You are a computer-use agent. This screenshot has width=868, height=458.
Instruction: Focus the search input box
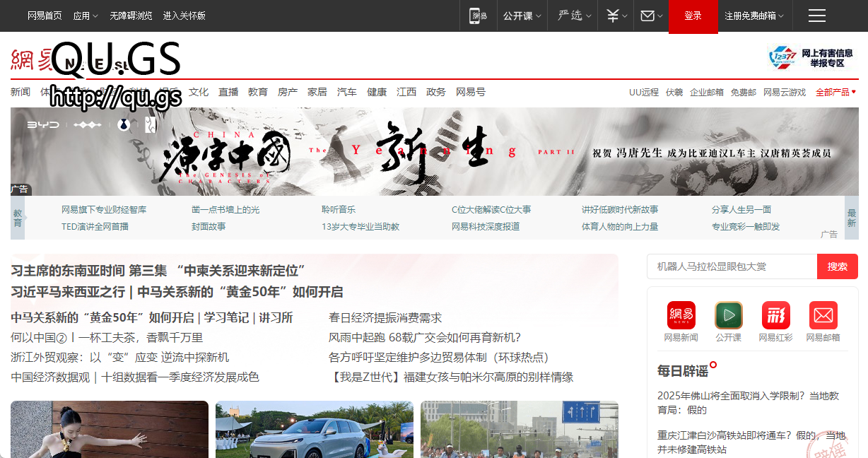pyautogui.click(x=732, y=266)
